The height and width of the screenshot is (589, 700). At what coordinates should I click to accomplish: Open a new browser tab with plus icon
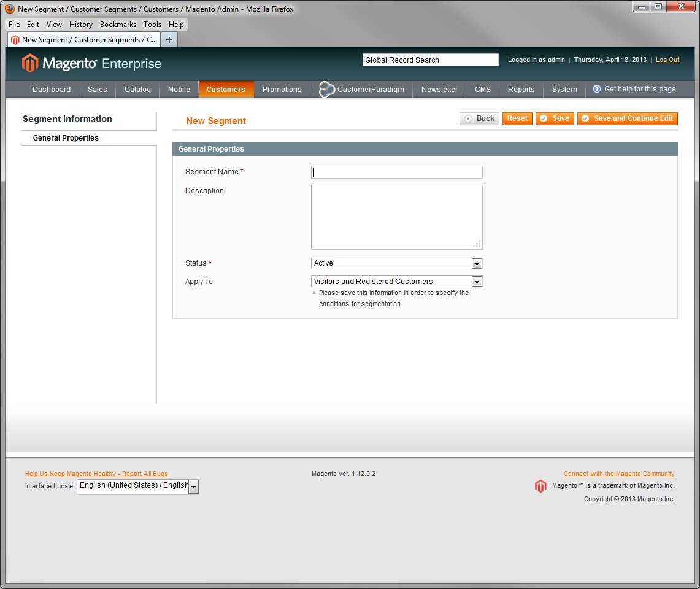[x=169, y=40]
